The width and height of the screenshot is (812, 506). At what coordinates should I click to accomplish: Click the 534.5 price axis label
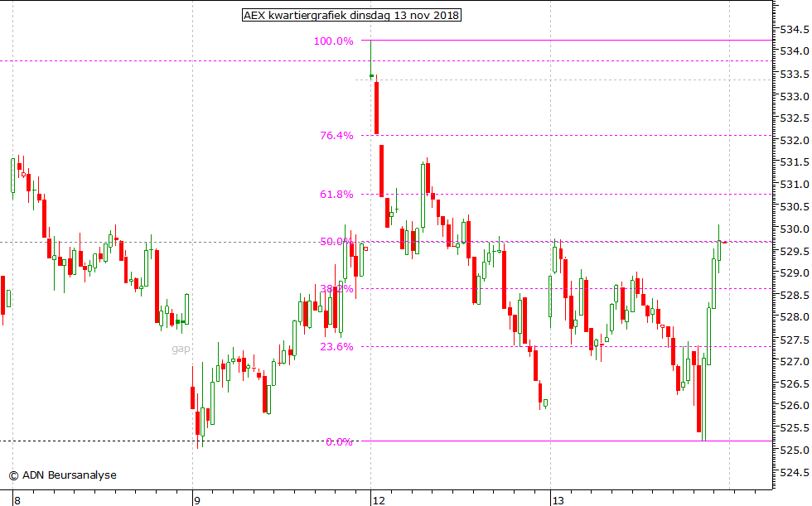(x=795, y=30)
